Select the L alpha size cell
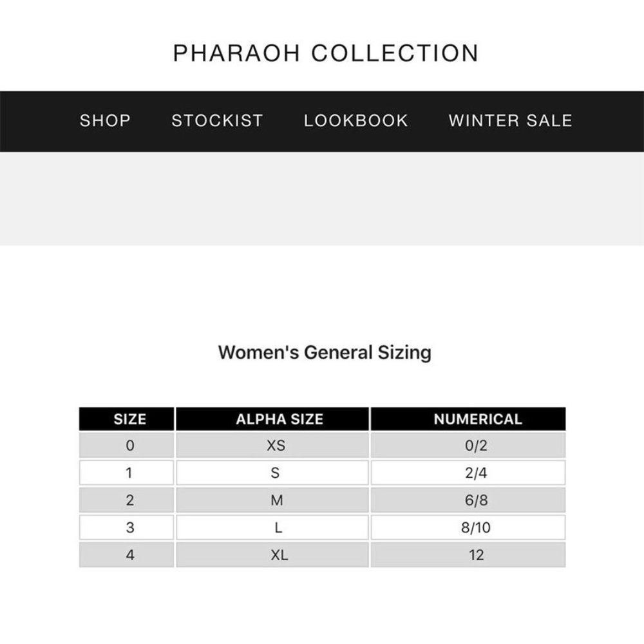 272,527
